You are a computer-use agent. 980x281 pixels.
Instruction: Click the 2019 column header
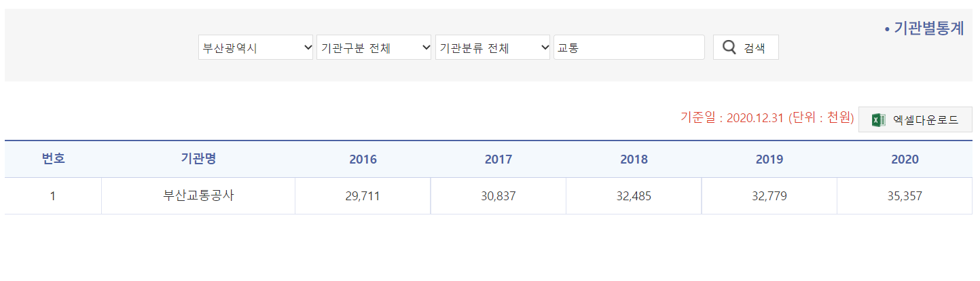coord(769,160)
